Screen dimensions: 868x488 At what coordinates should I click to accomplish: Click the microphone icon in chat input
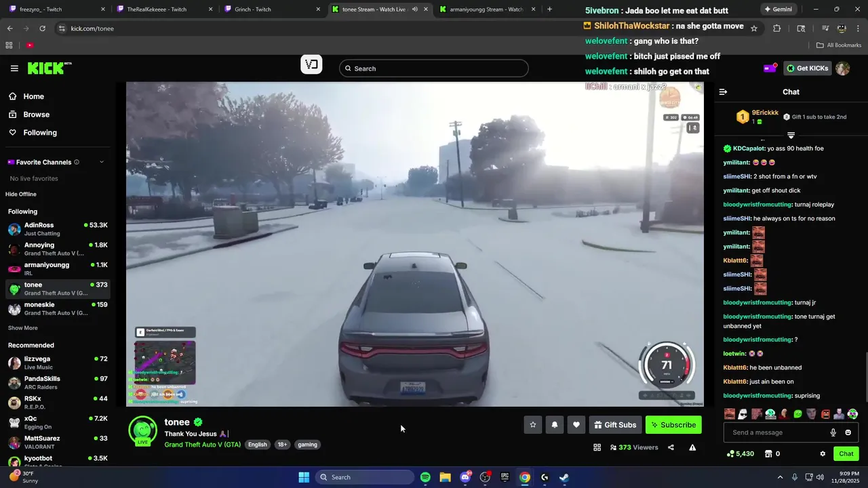(x=833, y=432)
